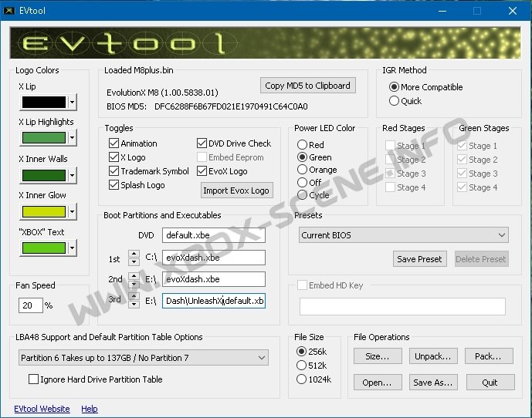The width and height of the screenshot is (532, 418).
Task: Click the Pack... button
Action: click(489, 356)
